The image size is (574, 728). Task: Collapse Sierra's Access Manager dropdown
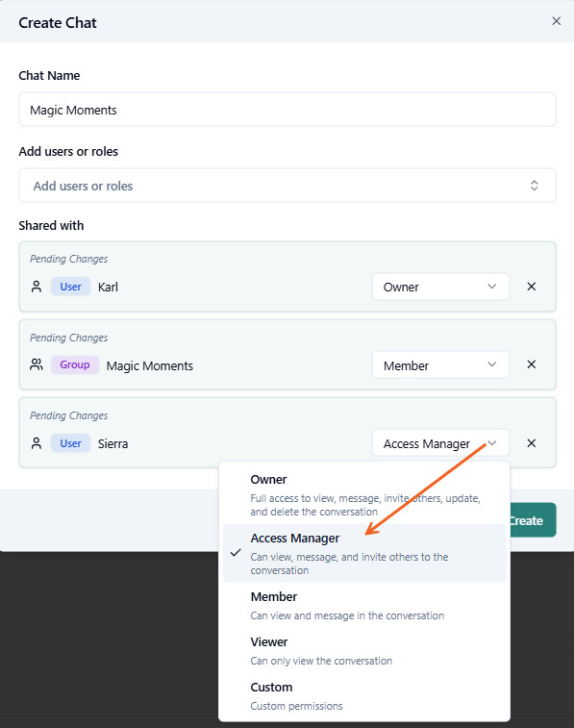(440, 443)
